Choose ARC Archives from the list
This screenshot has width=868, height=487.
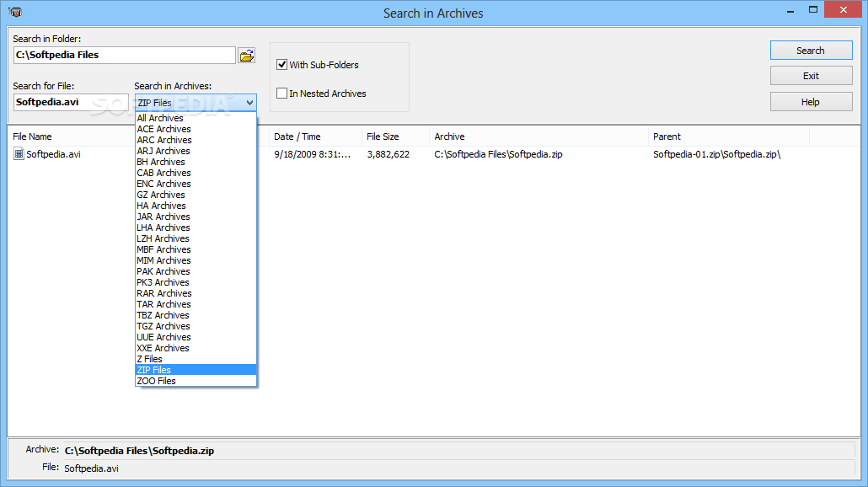click(x=196, y=140)
